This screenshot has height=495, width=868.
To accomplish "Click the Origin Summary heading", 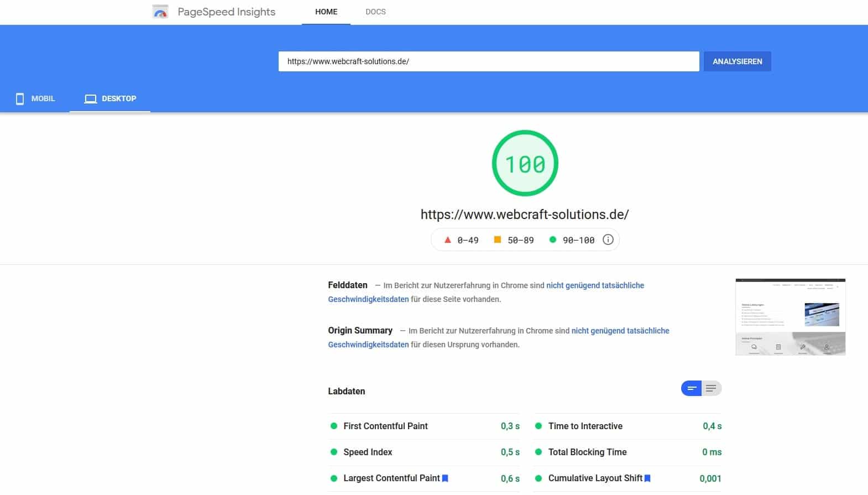I will 360,331.
